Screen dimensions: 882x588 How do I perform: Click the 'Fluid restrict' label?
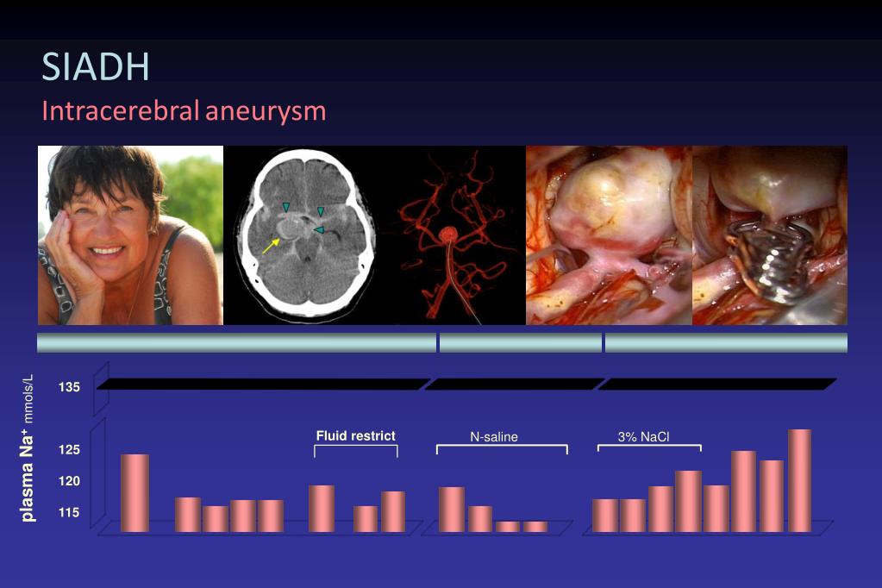[x=355, y=435]
